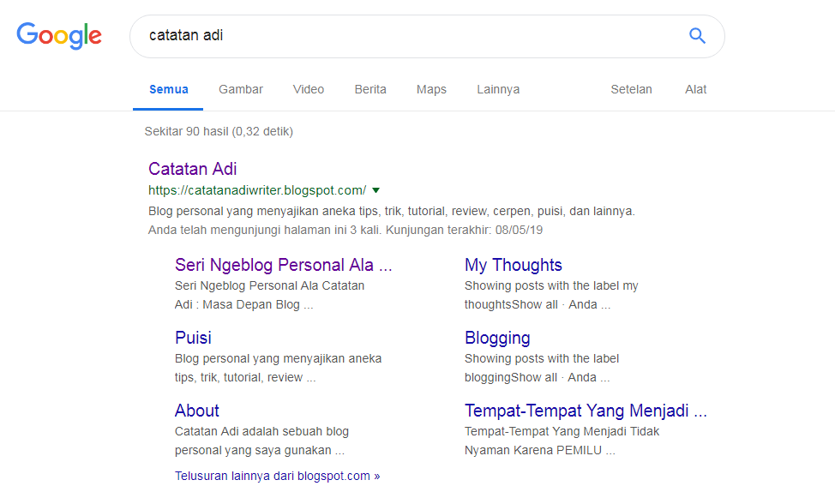Open the Catatan Adi result title
This screenshot has height=504, width=835.
click(x=192, y=169)
